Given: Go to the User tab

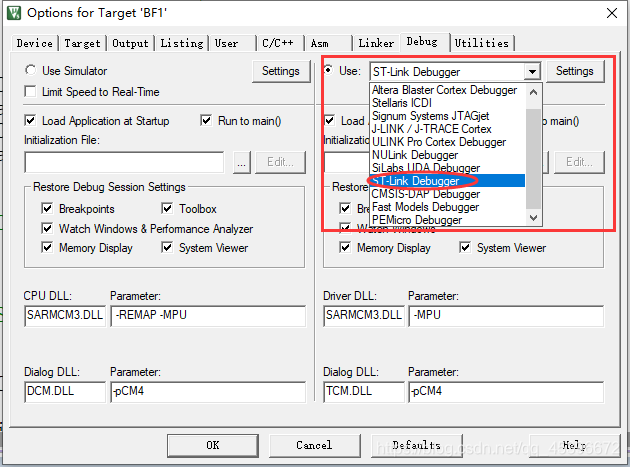Looking at the screenshot, I should (x=232, y=43).
